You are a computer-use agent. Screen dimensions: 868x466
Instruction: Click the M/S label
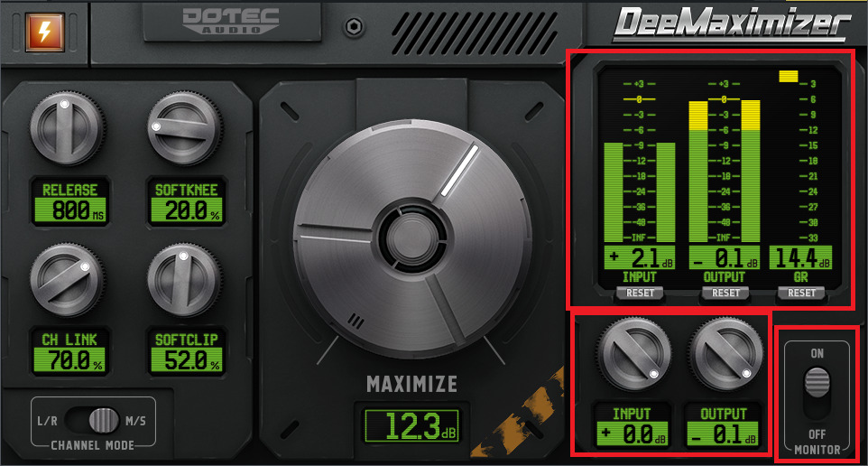(135, 421)
